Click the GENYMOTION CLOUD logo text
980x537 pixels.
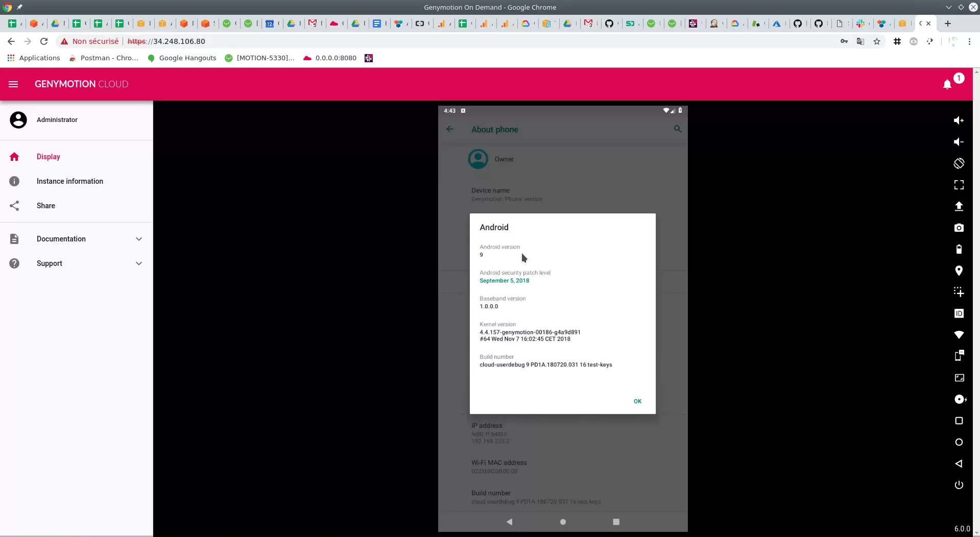click(x=81, y=84)
